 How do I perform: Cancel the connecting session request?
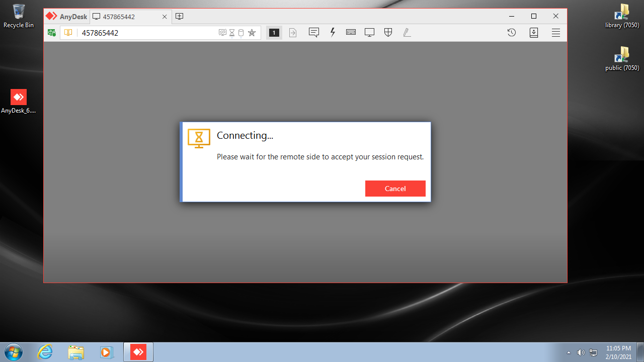(x=395, y=189)
